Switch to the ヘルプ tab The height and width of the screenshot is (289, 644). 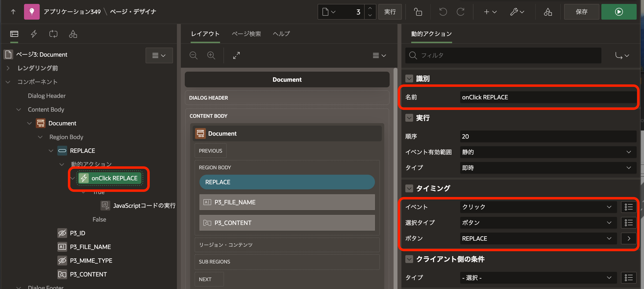click(281, 34)
